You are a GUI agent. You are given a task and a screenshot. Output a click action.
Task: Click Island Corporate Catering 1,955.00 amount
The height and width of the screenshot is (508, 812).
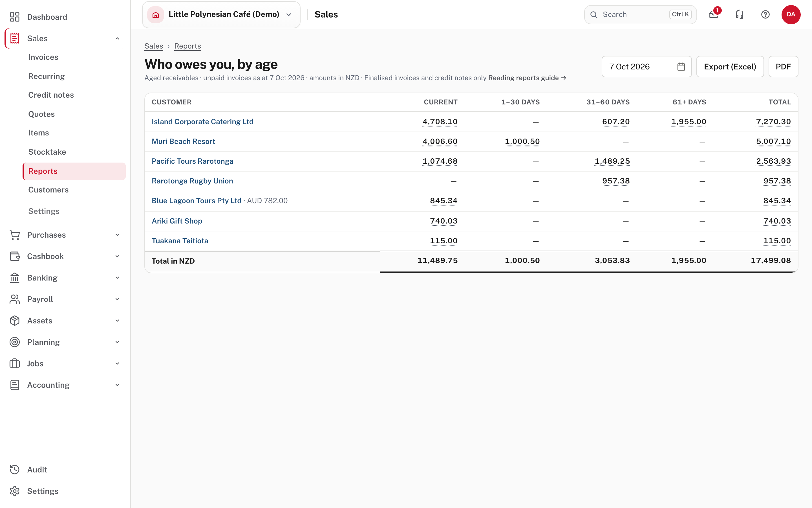[x=689, y=122]
